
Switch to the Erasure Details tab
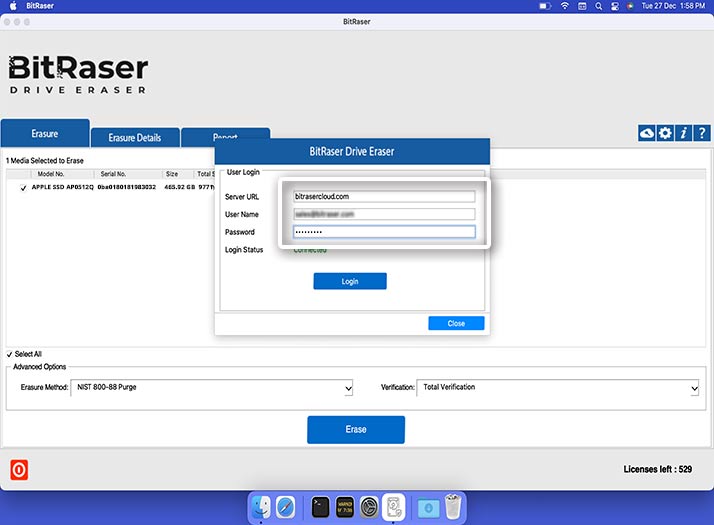(x=135, y=138)
